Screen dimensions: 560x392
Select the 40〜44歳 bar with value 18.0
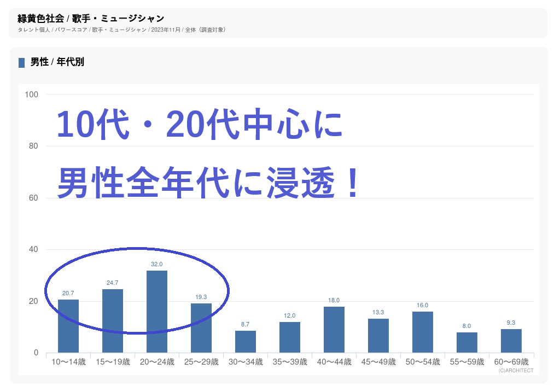point(334,330)
